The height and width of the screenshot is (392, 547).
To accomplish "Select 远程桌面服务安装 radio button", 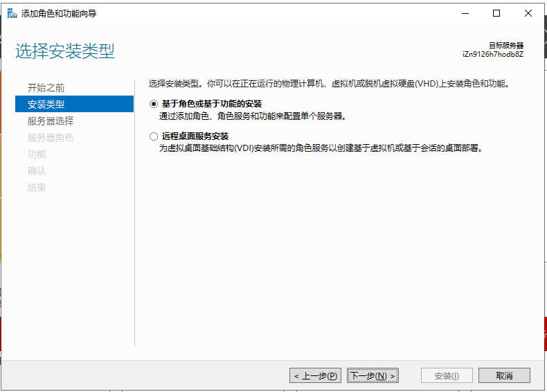I will pos(154,136).
